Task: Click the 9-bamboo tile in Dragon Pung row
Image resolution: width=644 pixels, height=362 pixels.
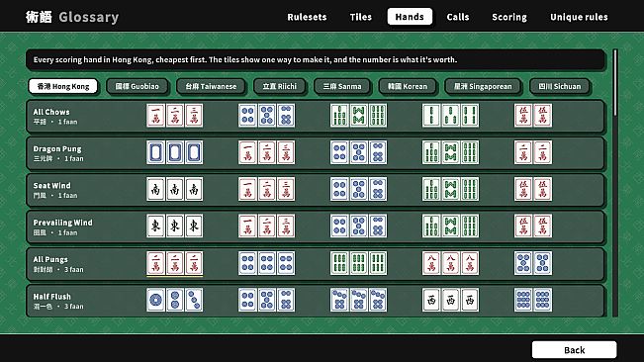Action: tap(470, 152)
